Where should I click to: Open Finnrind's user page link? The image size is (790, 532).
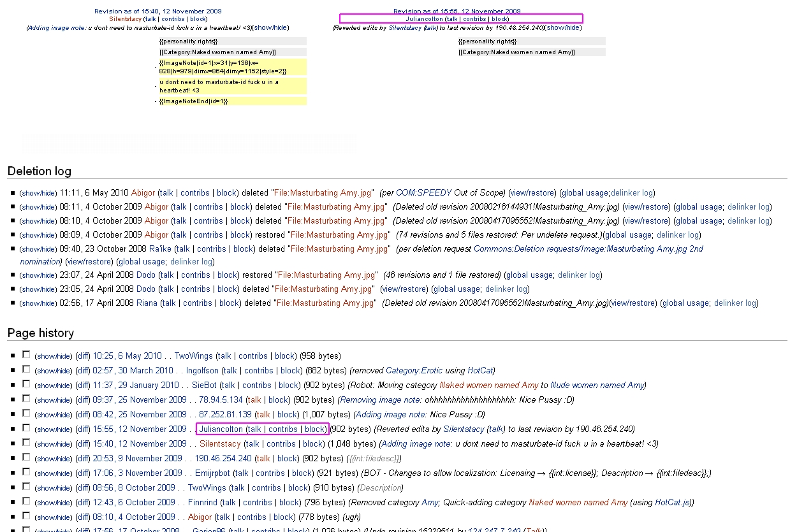pos(203,503)
